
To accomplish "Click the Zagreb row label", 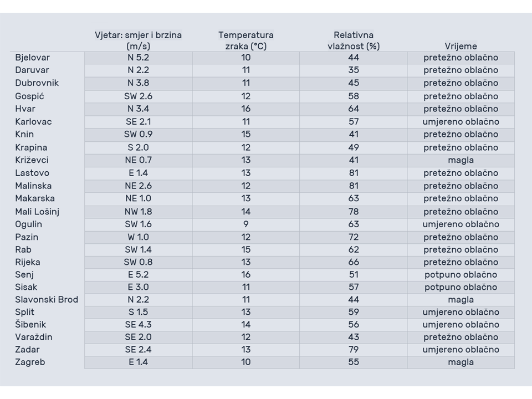I will [30, 362].
